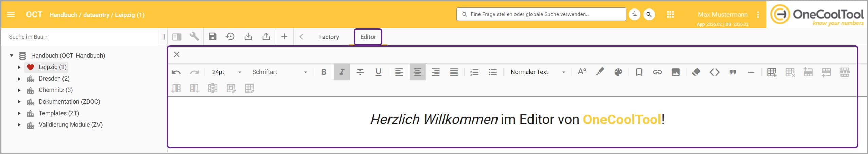Click the Suche im Baum search field
This screenshot has width=868, height=154.
point(80,37)
